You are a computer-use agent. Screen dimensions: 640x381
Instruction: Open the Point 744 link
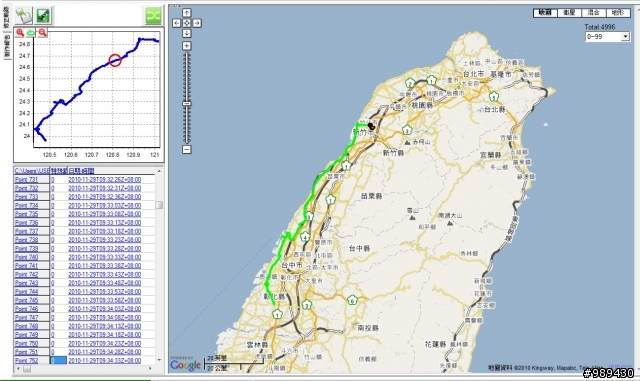(x=26, y=292)
